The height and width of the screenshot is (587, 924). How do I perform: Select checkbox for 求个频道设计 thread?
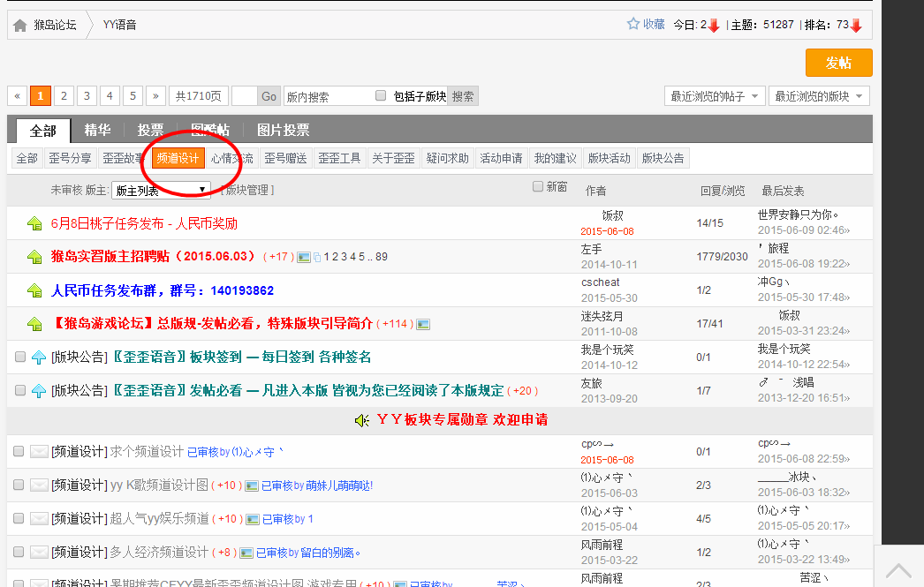(x=19, y=451)
